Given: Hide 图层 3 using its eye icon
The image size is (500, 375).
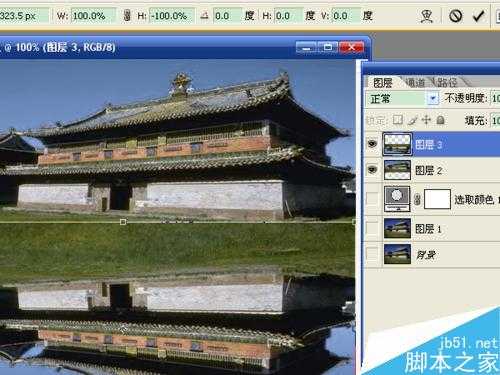Looking at the screenshot, I should [x=372, y=144].
